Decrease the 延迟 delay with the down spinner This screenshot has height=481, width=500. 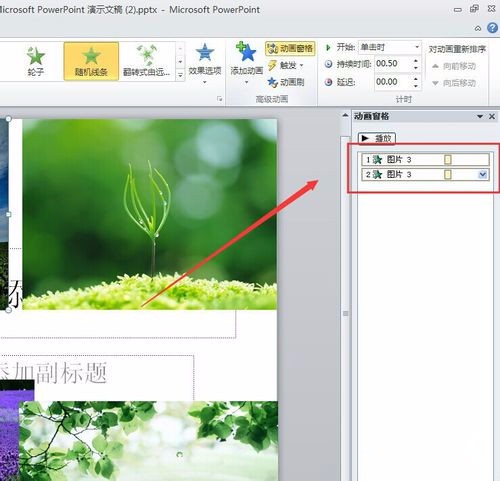point(416,86)
